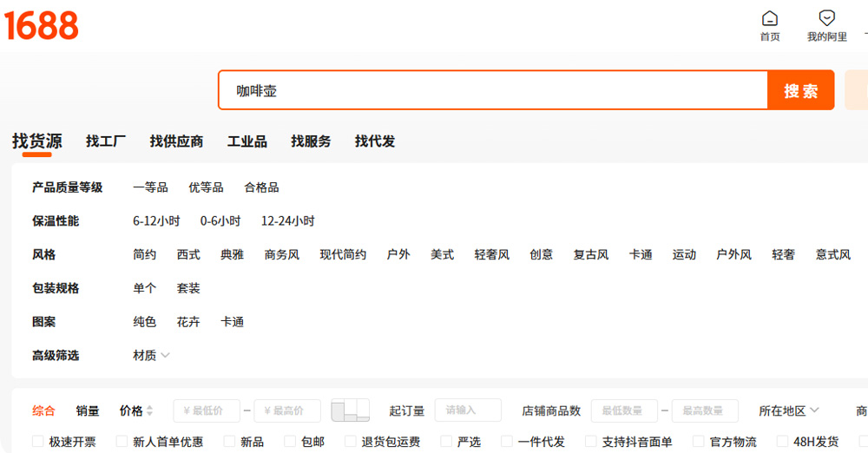Screen dimensions: 868x453
Task: Sort results by 价格
Action: (x=131, y=410)
